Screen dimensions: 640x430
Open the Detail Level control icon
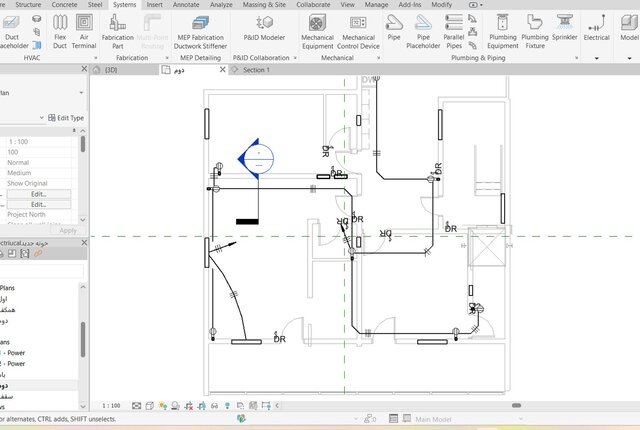(136, 406)
